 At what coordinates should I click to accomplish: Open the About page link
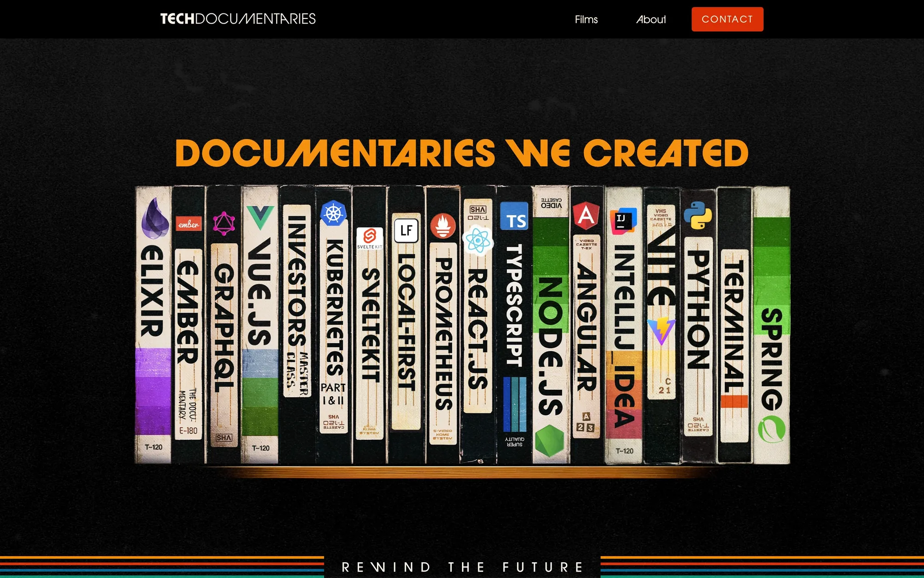pos(651,19)
